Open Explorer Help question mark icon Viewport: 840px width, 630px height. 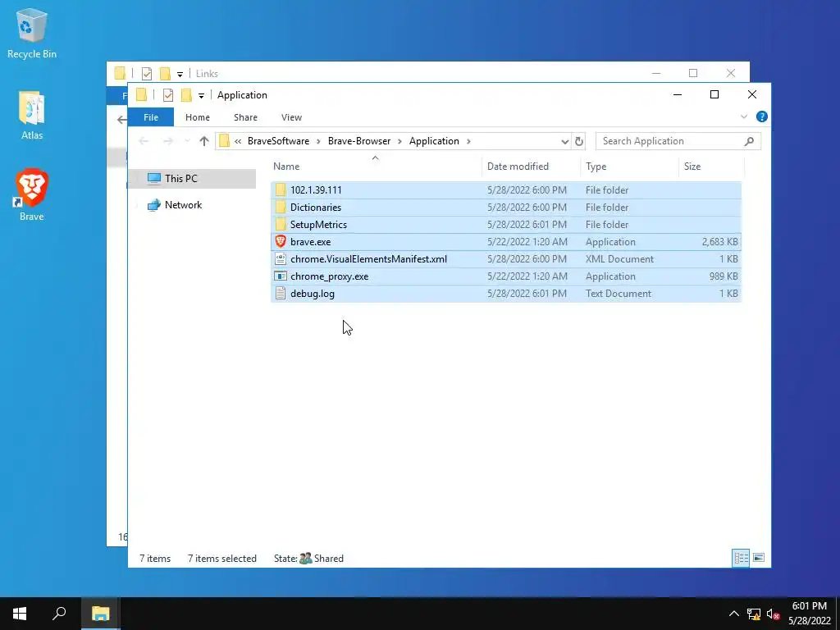(x=761, y=116)
